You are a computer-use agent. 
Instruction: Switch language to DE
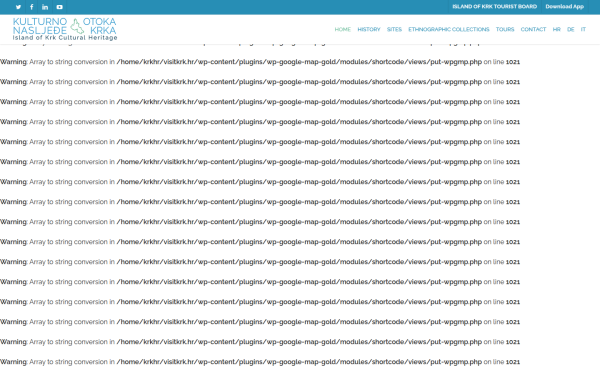pos(571,29)
